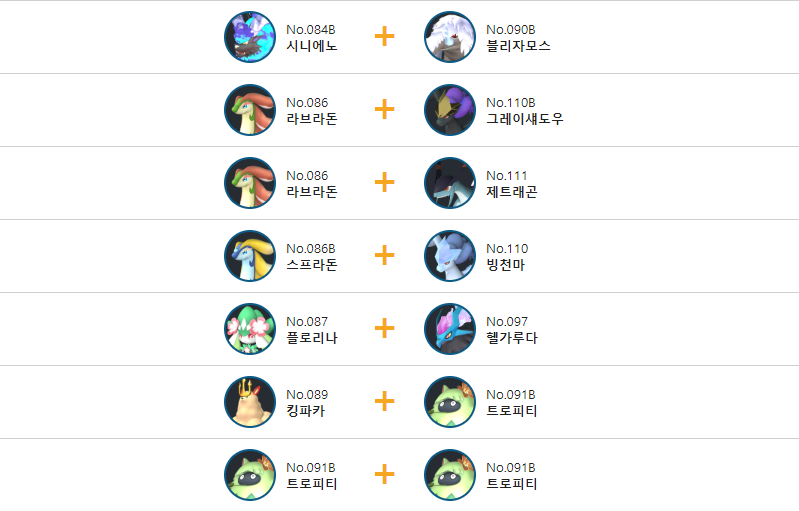Click the 시니에노 name text
The width and height of the screenshot is (799, 511).
click(x=311, y=46)
